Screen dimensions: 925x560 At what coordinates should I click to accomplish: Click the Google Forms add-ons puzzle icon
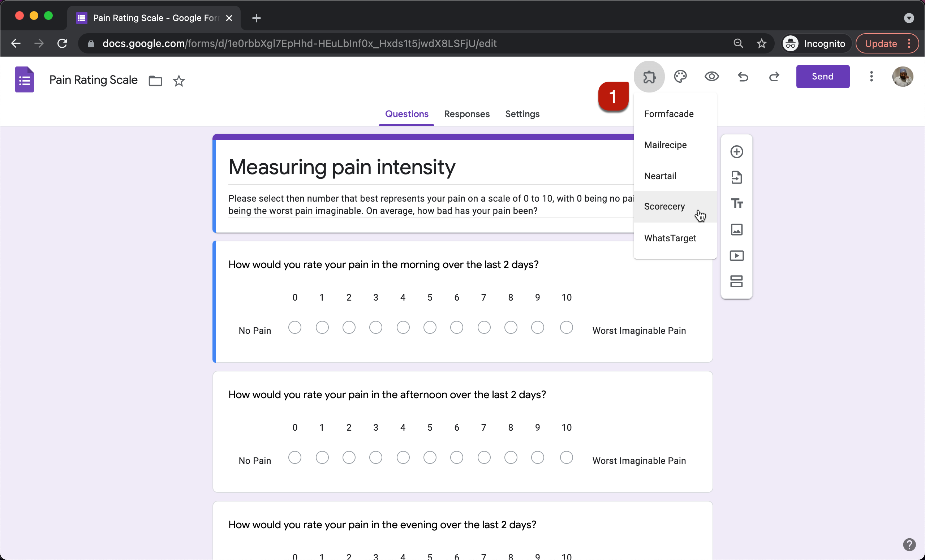[649, 76]
